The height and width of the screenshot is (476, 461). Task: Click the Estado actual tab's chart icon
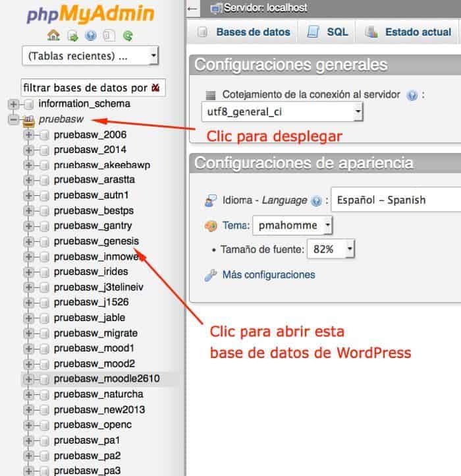371,32
